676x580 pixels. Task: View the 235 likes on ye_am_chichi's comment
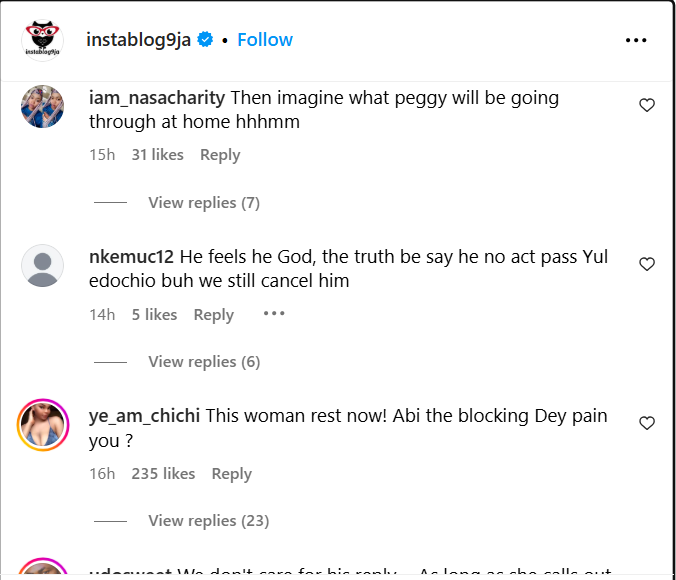click(163, 474)
